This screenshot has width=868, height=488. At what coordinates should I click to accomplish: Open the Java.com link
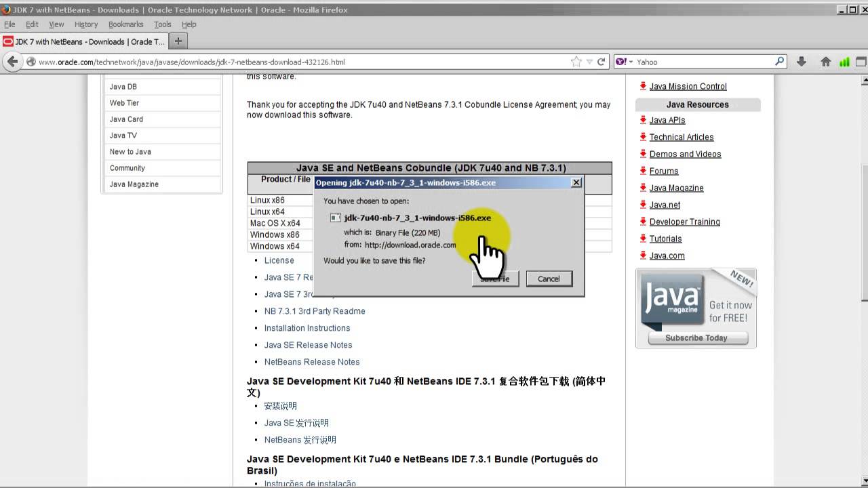[667, 256]
